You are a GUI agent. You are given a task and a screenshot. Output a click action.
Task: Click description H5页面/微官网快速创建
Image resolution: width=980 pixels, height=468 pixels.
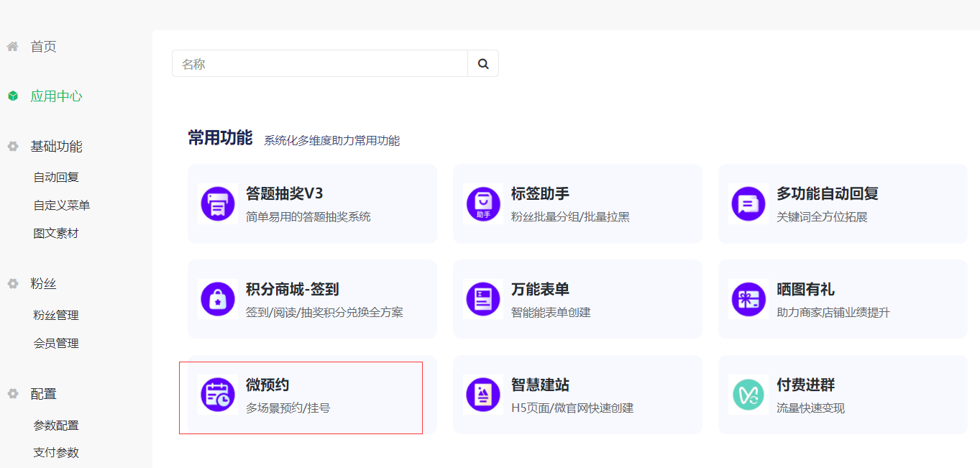pos(572,408)
